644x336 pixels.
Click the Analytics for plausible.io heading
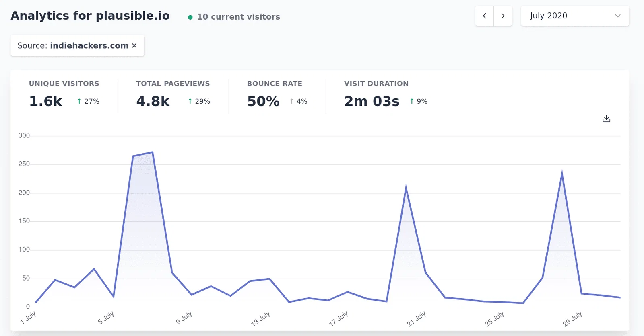tap(90, 16)
